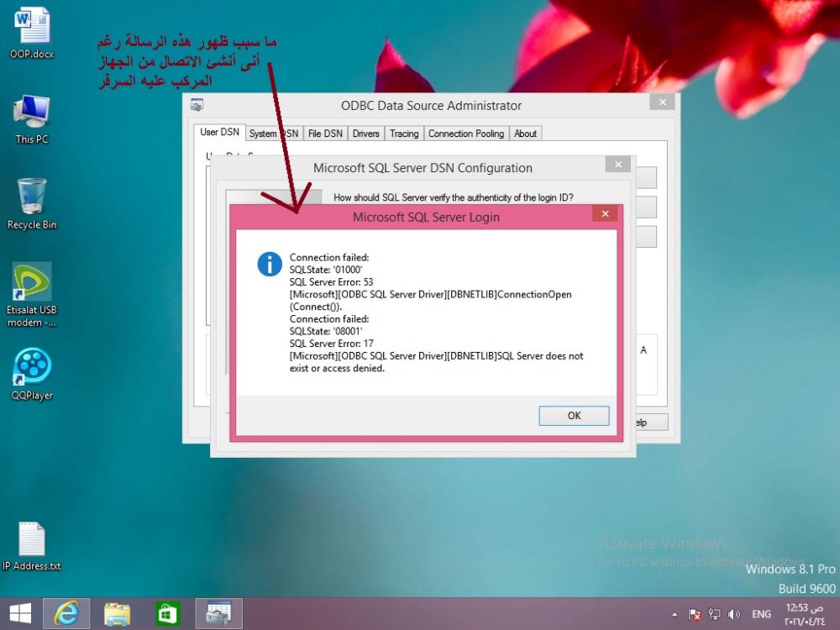Close the Microsoft SQL Server Login dialog

pyautogui.click(x=605, y=214)
